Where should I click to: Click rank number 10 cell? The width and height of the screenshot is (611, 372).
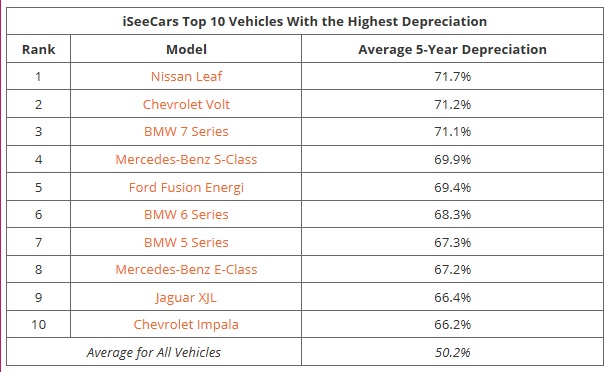(39, 324)
